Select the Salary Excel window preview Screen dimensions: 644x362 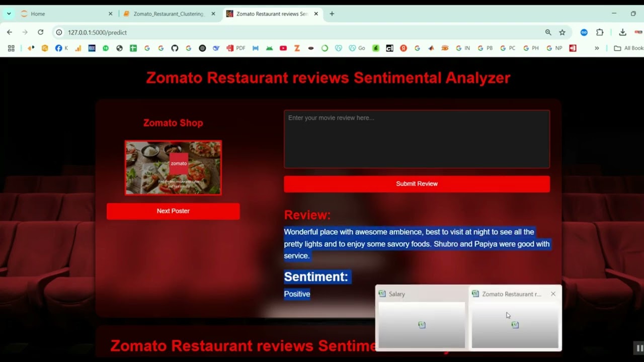pyautogui.click(x=422, y=318)
